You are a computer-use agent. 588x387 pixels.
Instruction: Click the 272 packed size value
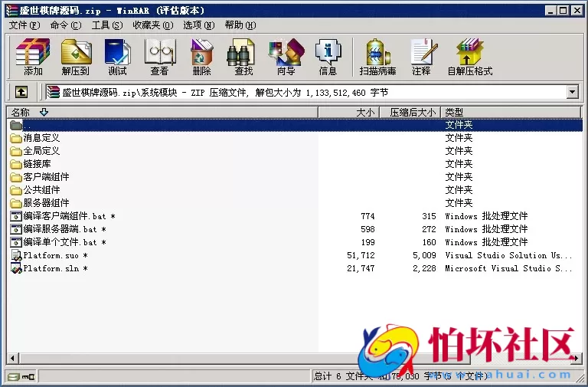click(x=429, y=229)
